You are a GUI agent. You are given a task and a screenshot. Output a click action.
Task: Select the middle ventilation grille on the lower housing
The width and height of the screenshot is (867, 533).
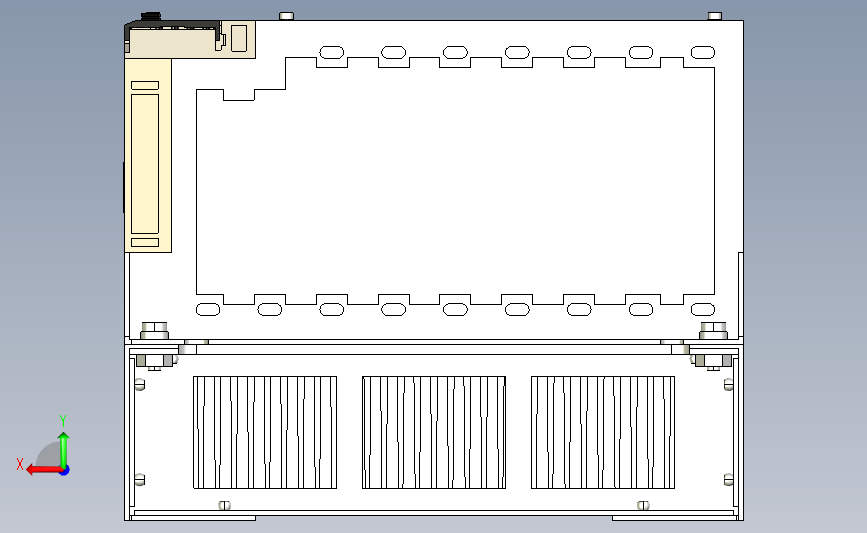pyautogui.click(x=434, y=432)
